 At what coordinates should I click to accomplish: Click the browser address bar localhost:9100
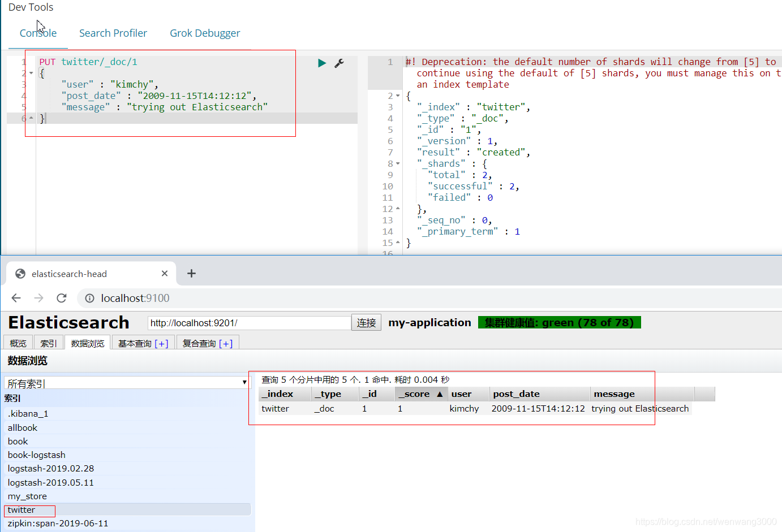pos(135,298)
